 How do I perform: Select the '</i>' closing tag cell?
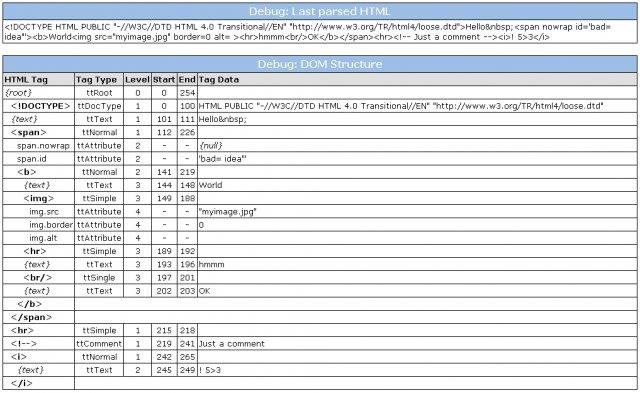pos(38,383)
